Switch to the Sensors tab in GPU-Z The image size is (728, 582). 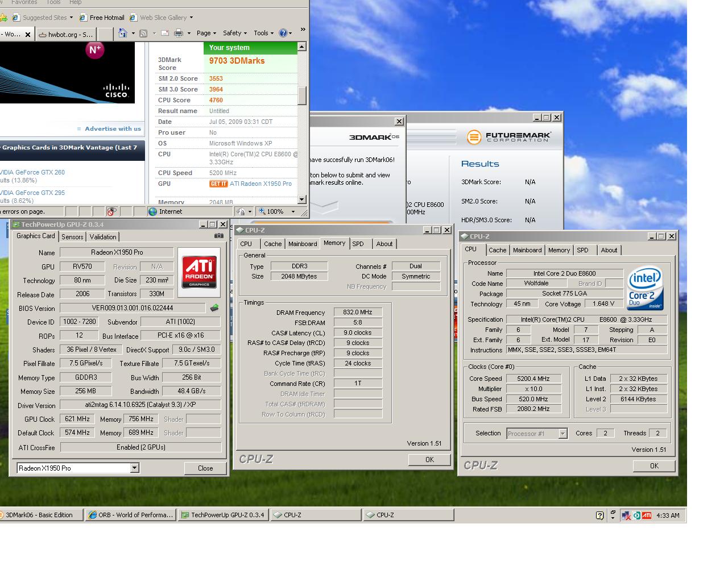pyautogui.click(x=72, y=237)
